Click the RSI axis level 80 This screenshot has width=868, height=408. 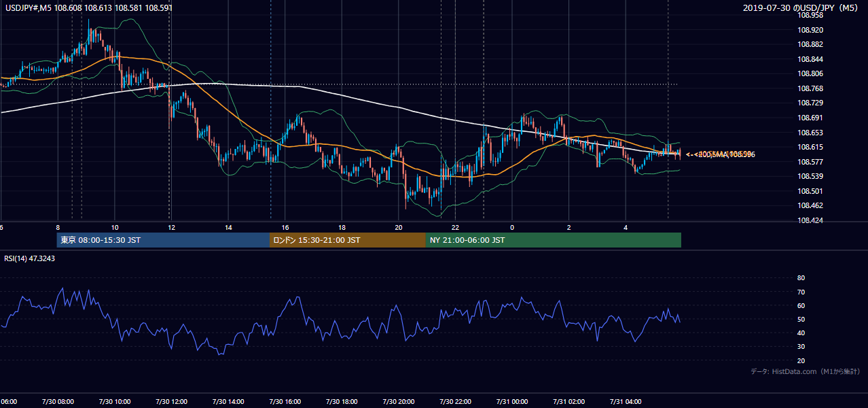801,278
